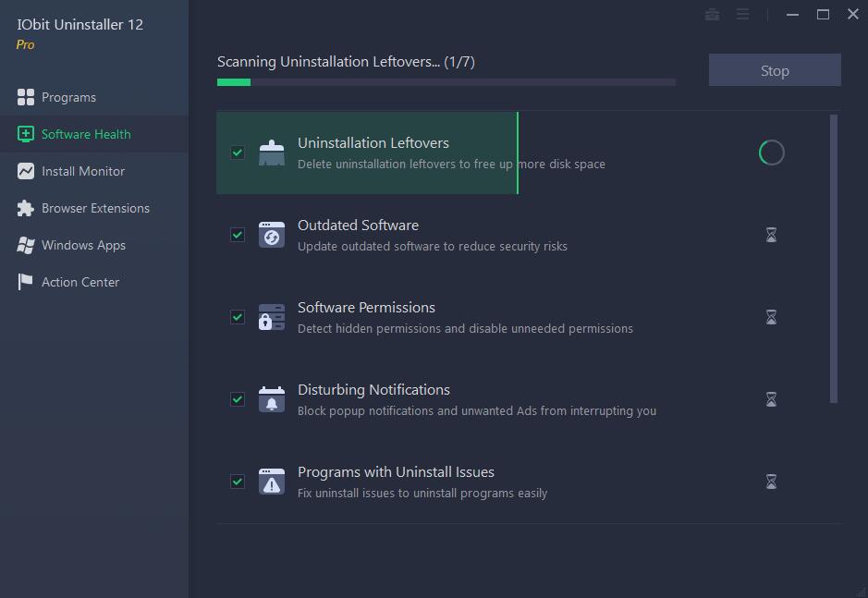Image resolution: width=868 pixels, height=598 pixels.
Task: Minimize the IObit Uninstaller window
Action: 793,15
